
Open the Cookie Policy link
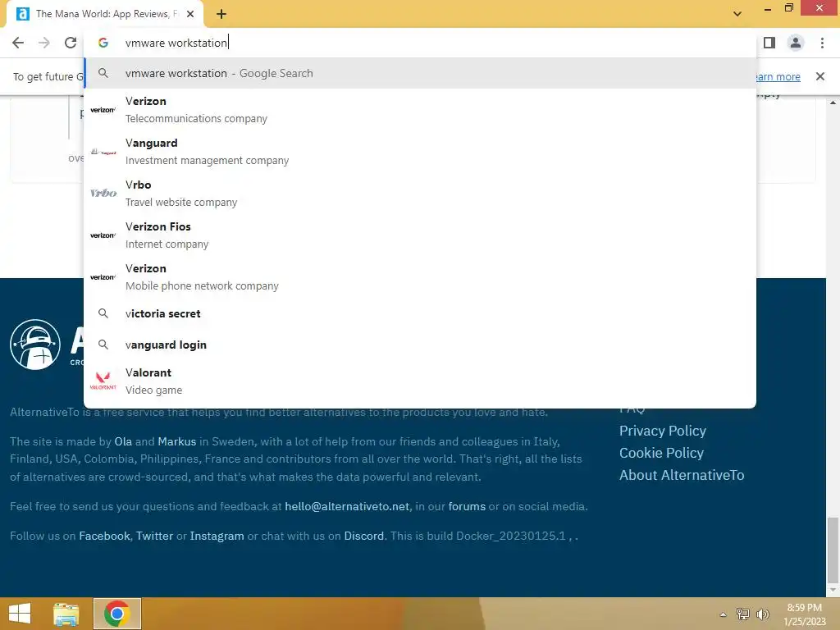click(x=661, y=453)
